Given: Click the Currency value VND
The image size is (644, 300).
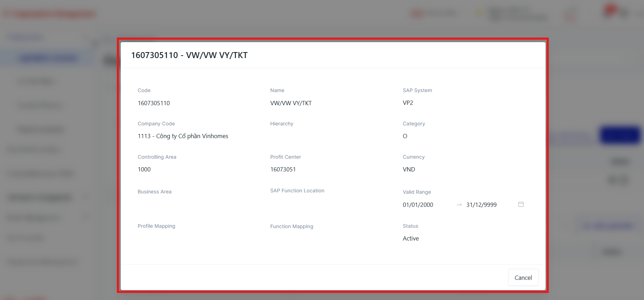Looking at the screenshot, I should (x=409, y=169).
